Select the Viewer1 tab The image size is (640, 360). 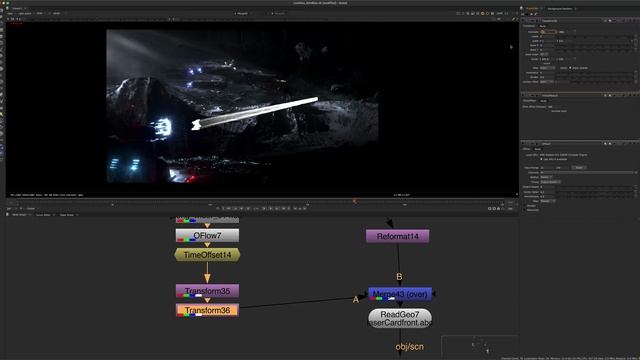tap(17, 9)
